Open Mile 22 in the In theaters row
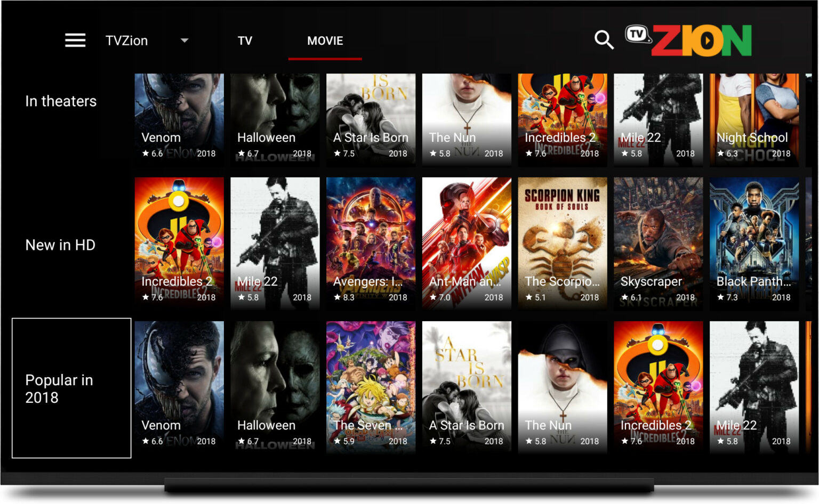The image size is (819, 504). (659, 119)
